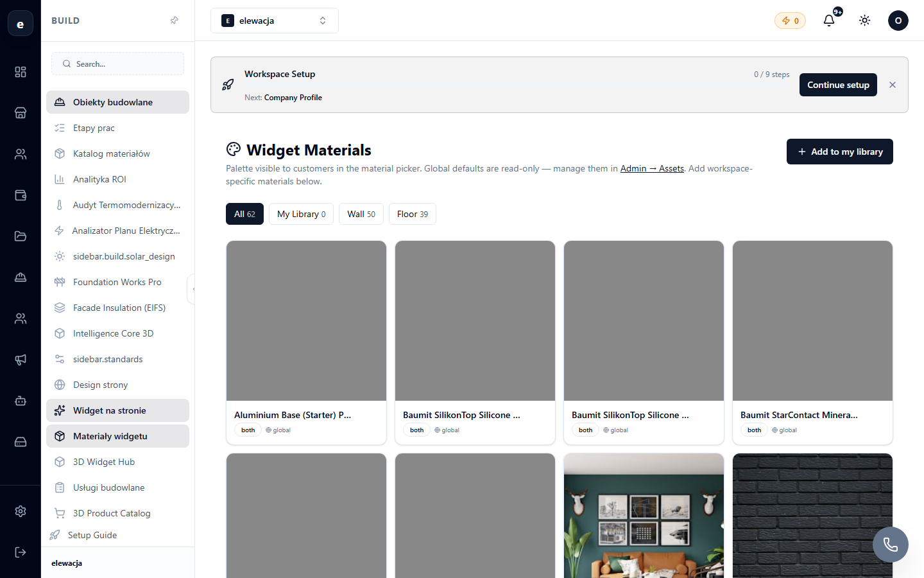The image size is (924, 578).
Task: Click the 'Baumit StarContact Minera...' title
Action: tap(799, 415)
